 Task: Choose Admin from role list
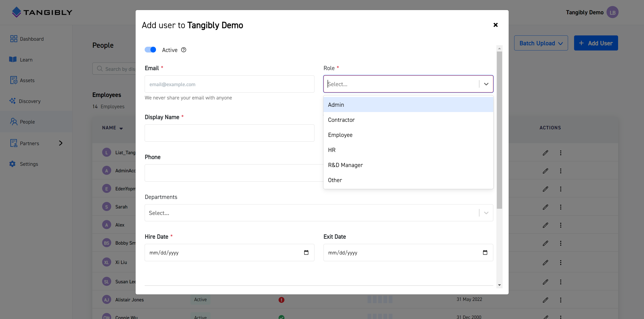coord(408,105)
